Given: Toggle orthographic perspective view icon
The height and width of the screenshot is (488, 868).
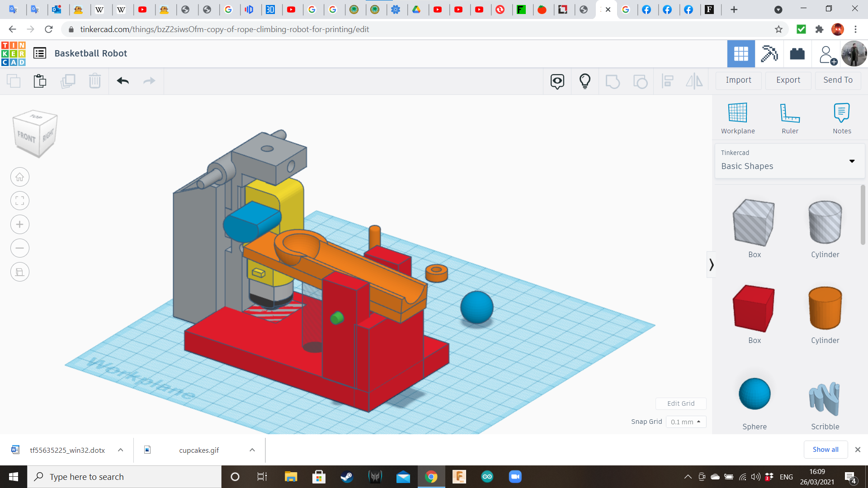Looking at the screenshot, I should 20,272.
